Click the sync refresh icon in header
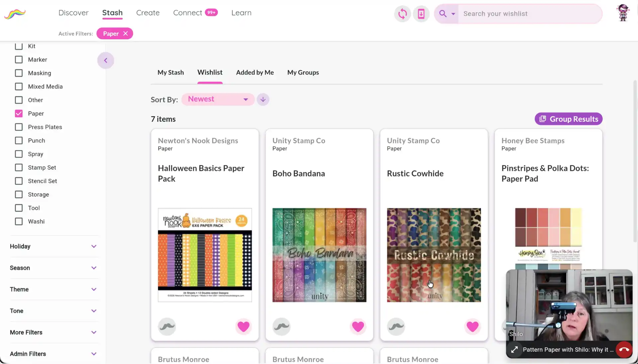The width and height of the screenshot is (638, 364). [x=402, y=14]
